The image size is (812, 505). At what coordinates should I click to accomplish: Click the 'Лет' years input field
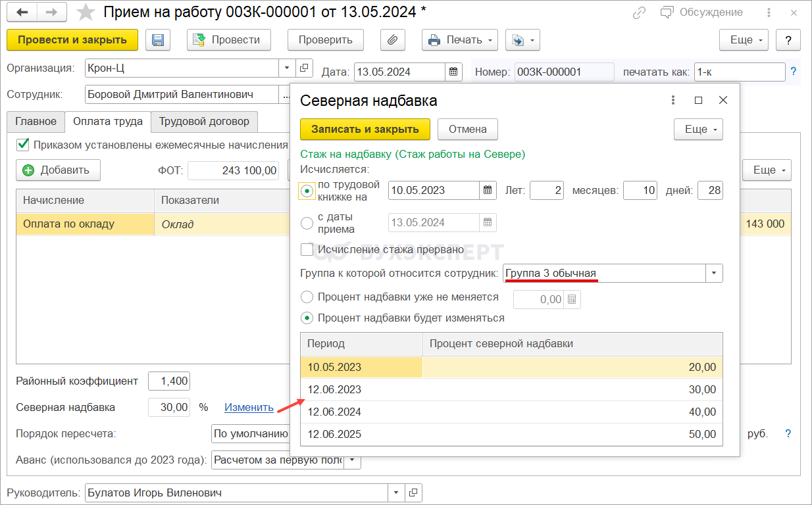[x=546, y=191]
